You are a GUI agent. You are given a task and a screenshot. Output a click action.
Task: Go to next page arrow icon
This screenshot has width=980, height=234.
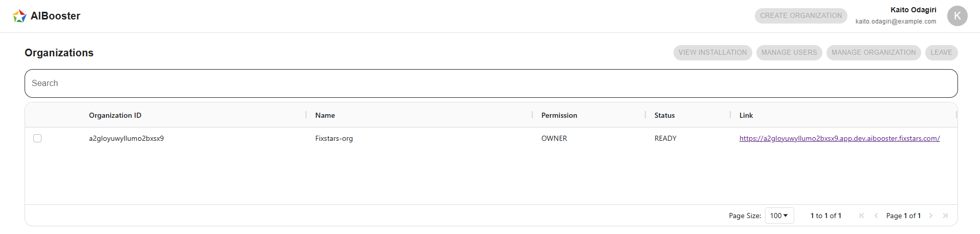[x=931, y=216]
